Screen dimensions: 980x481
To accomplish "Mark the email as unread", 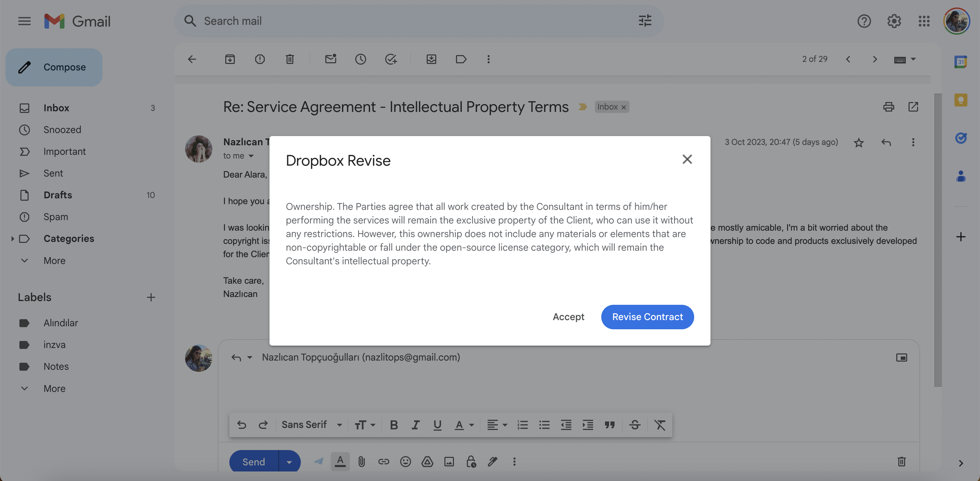I will pos(330,59).
